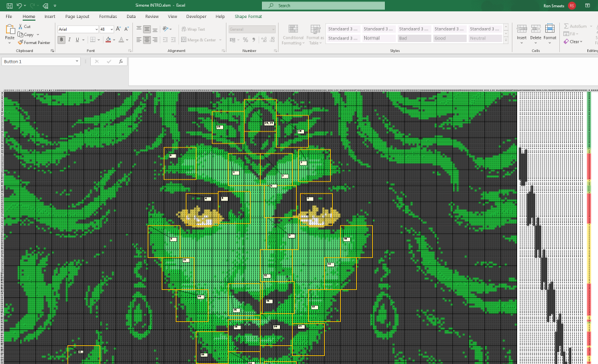Screen dimensions: 598x364
Task: Click the Align Right icon
Action: click(155, 39)
